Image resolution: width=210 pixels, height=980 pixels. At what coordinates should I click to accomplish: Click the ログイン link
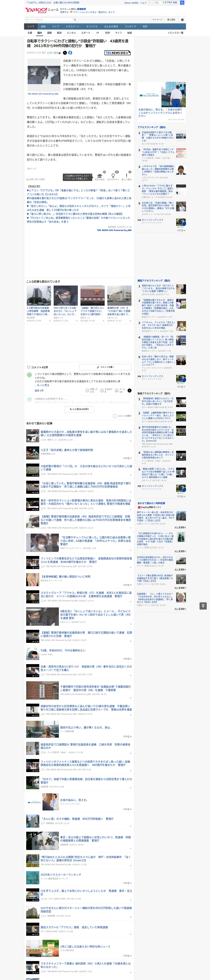point(64,12)
